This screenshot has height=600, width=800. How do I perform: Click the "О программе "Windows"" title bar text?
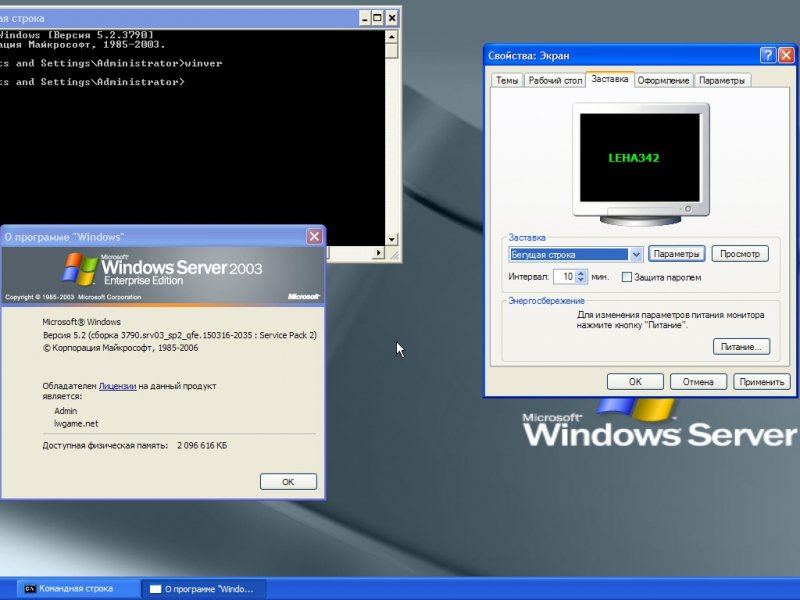[64, 237]
